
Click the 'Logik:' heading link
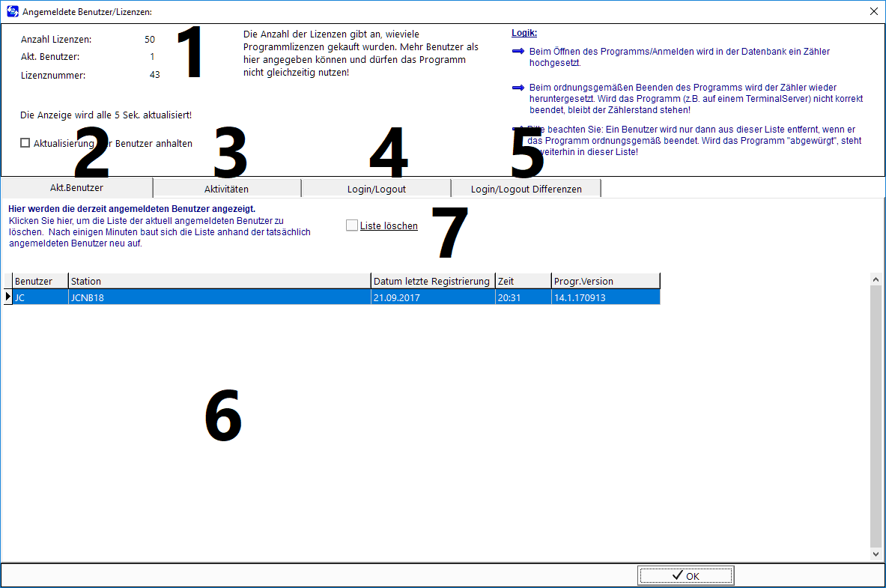[524, 33]
